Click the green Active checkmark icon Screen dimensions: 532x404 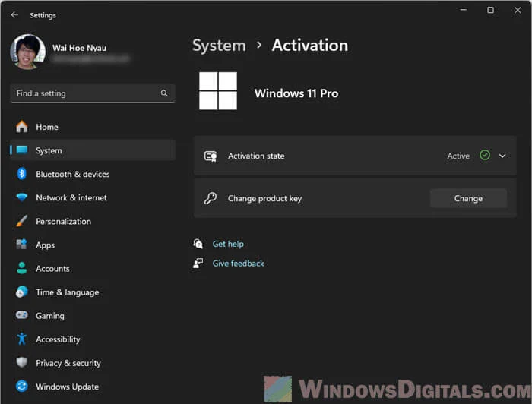485,155
